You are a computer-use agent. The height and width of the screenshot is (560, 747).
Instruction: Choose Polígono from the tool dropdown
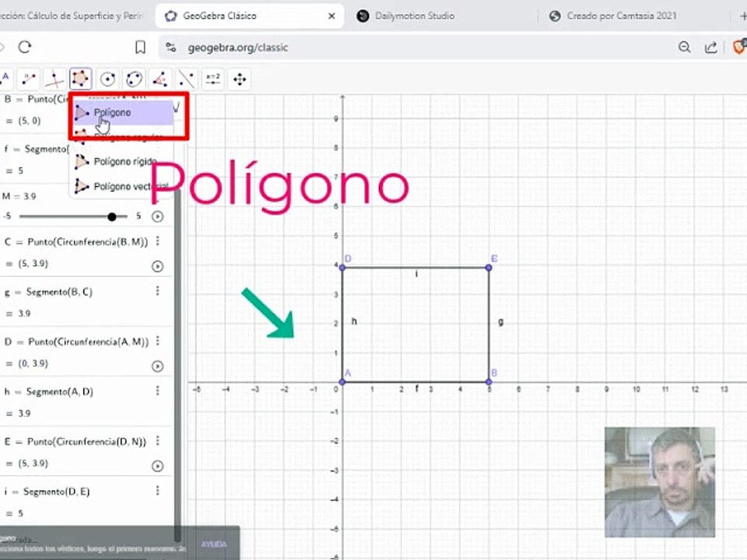point(124,113)
